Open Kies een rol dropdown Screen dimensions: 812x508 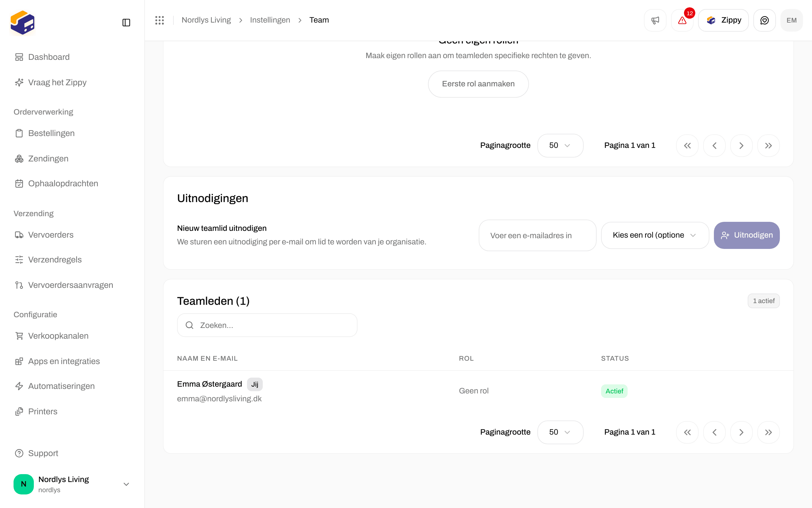pyautogui.click(x=655, y=236)
